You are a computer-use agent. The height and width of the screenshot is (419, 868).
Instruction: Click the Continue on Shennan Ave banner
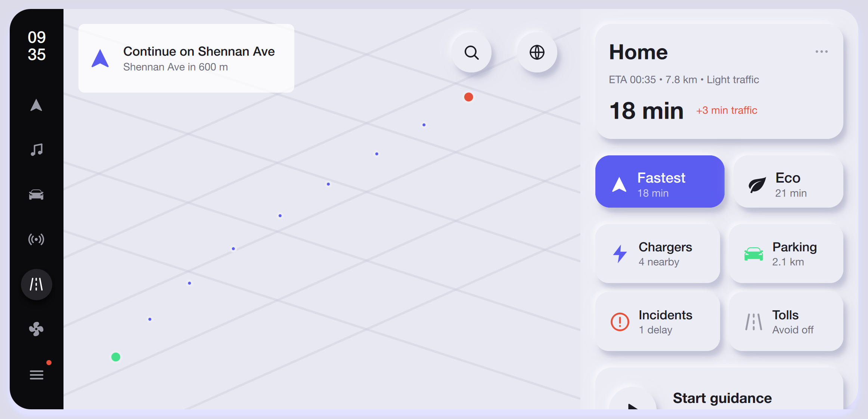(186, 58)
